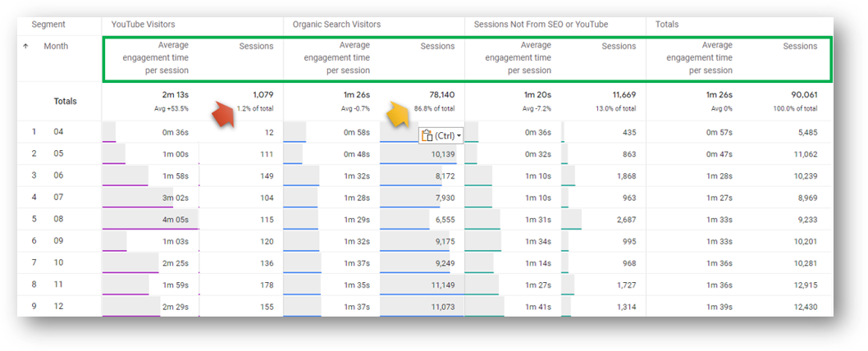This screenshot has height=351, width=868.
Task: Sort by Average engagement time under Sessions Not From SEO
Action: pos(520,57)
